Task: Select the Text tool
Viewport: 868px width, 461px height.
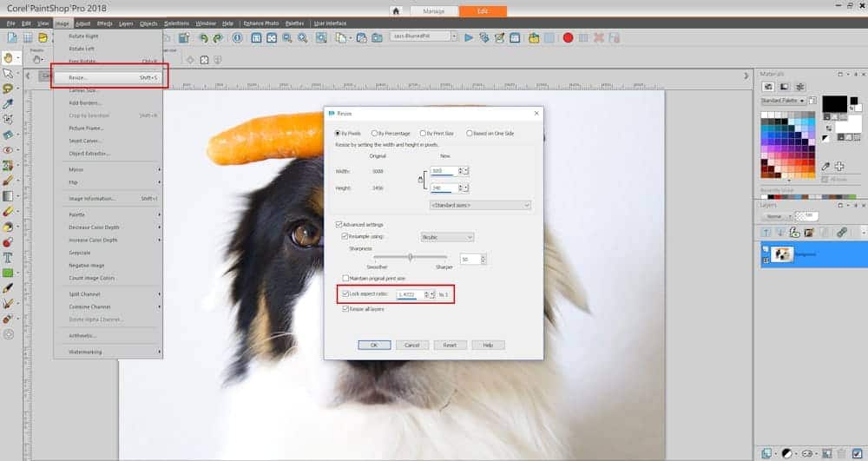Action: tap(9, 257)
